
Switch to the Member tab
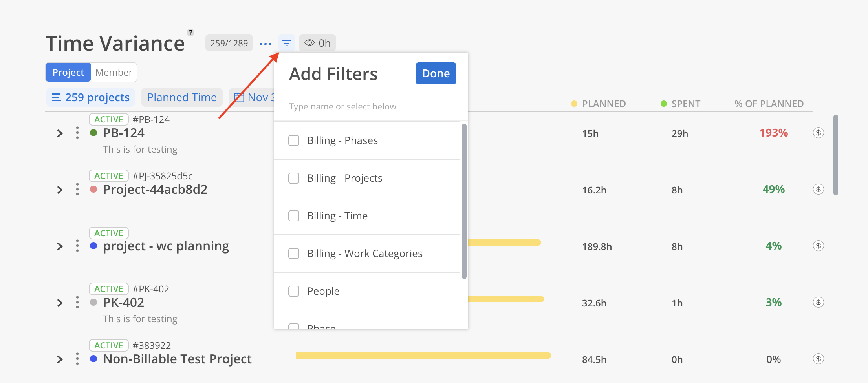(x=114, y=72)
